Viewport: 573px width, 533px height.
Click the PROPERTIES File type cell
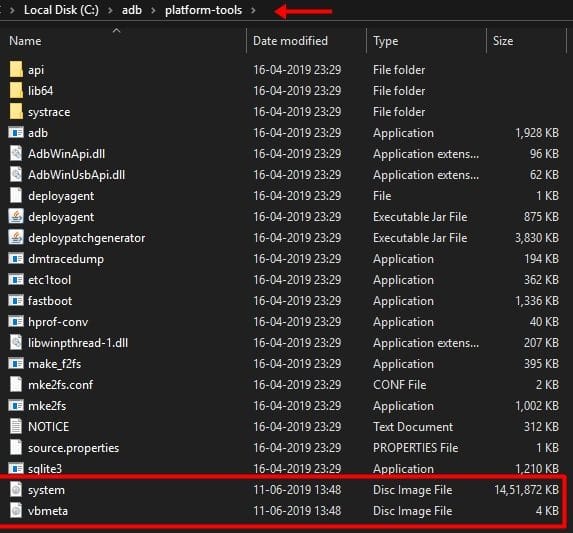tap(415, 448)
